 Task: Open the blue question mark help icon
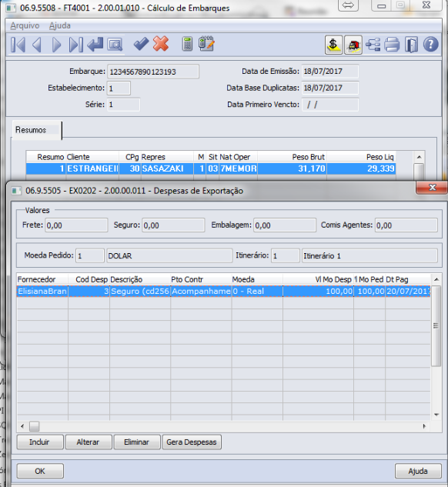(430, 45)
